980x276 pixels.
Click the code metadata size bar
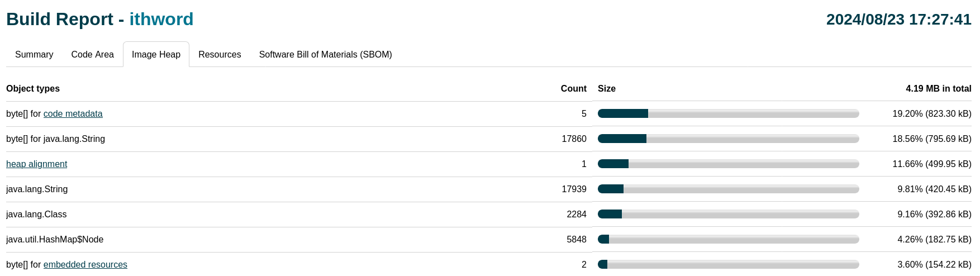[x=728, y=114]
